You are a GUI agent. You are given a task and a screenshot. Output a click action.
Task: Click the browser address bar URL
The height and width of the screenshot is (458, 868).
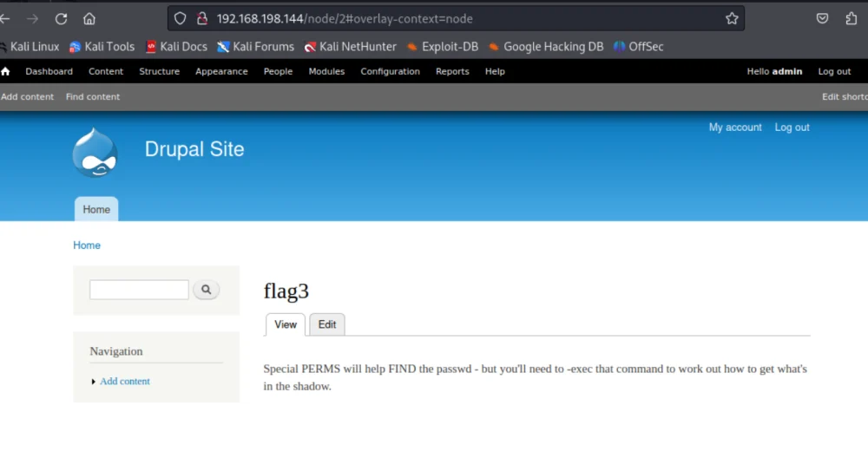[x=345, y=19]
